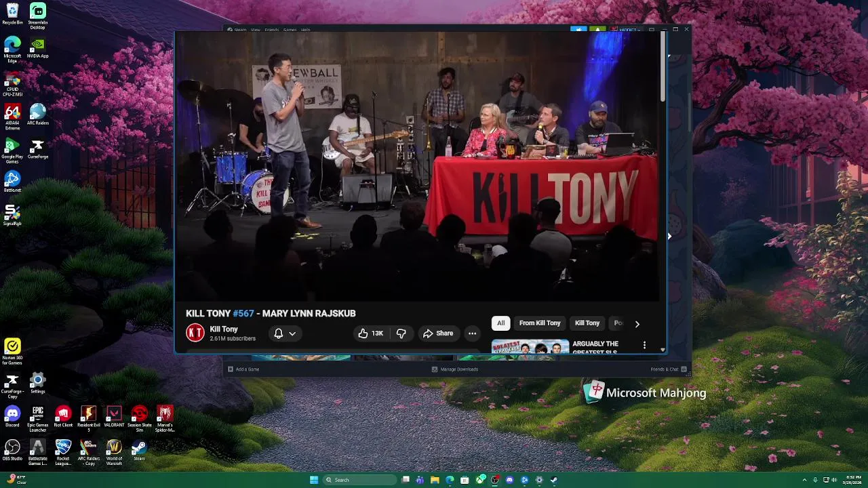Screen dimensions: 868x488
Task: Open the 'CurseForge - Copy' desktop shortcut
Action: coord(12,386)
